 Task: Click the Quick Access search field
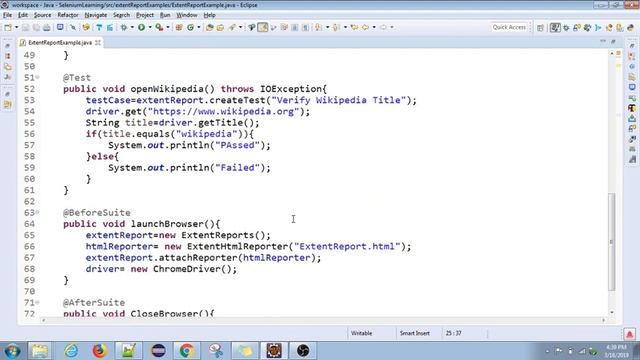coord(509,27)
